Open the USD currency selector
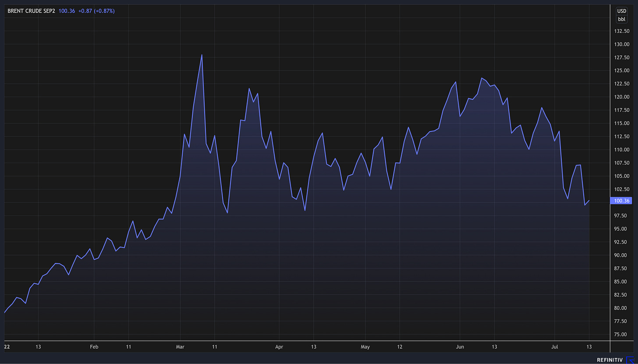The width and height of the screenshot is (638, 364). tap(622, 11)
